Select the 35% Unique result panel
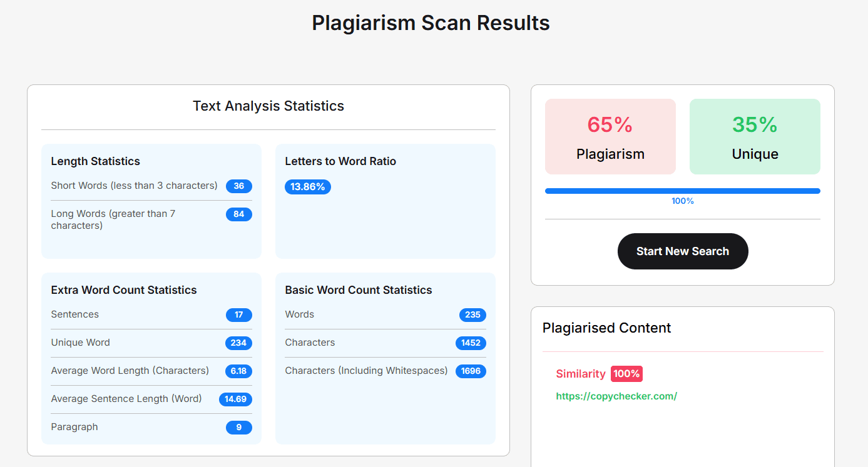The height and width of the screenshot is (467, 868). click(x=754, y=136)
